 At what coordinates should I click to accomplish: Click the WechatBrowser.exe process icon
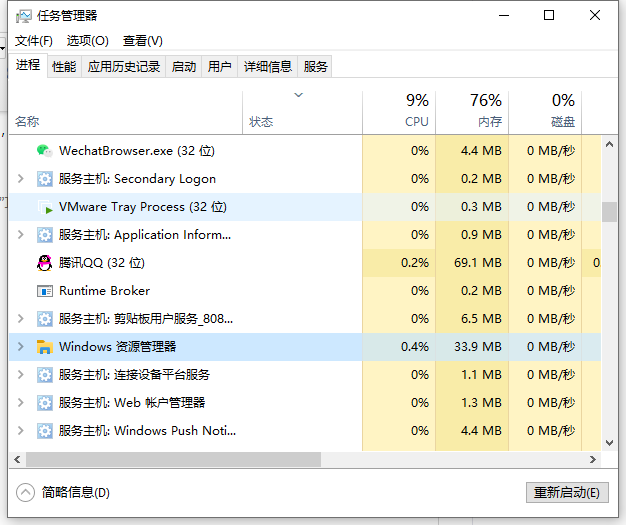(44, 151)
